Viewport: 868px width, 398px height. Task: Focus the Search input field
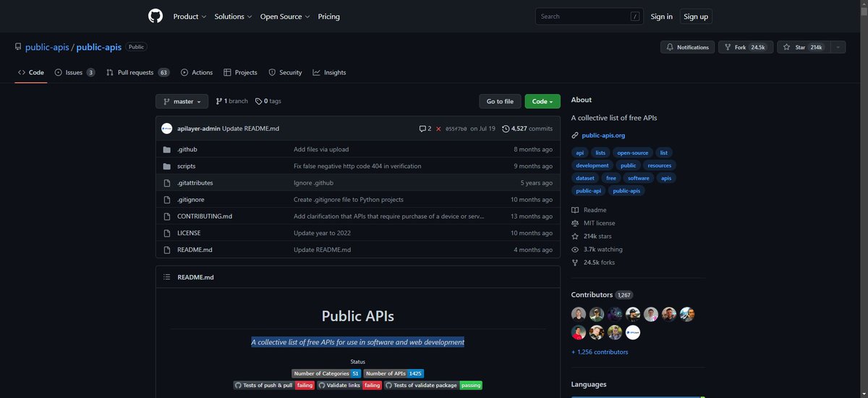point(589,16)
